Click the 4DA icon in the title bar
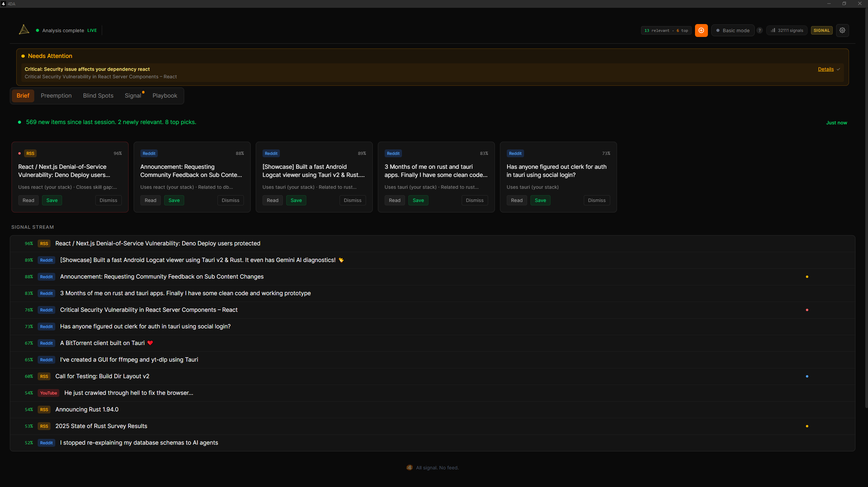868x487 pixels. click(3, 4)
